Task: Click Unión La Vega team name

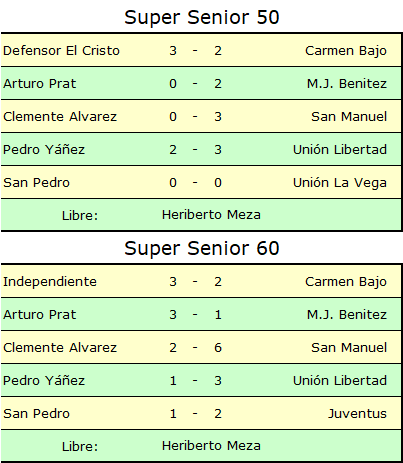Action: point(340,183)
